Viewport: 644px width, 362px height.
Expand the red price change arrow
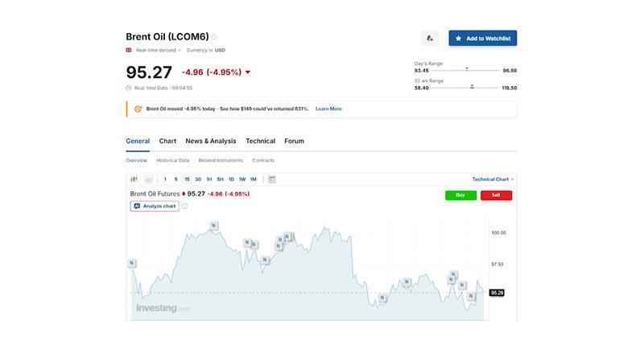pos(248,72)
